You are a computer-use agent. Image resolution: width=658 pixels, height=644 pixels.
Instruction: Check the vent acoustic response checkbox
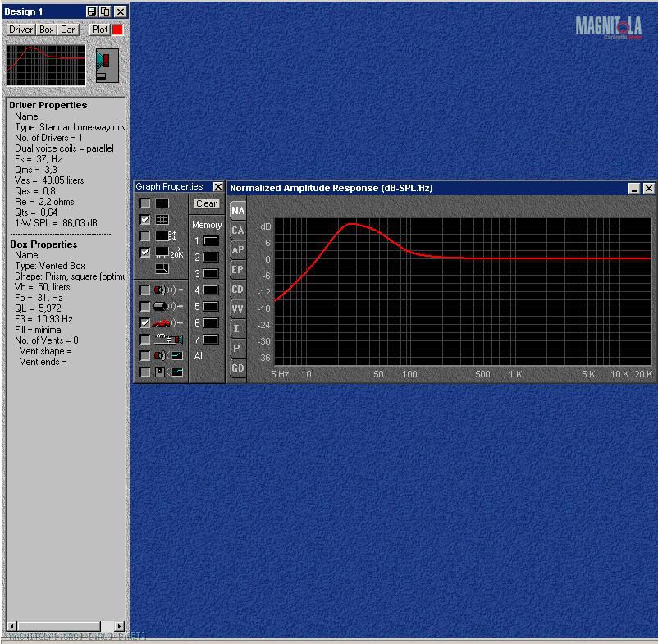144,306
